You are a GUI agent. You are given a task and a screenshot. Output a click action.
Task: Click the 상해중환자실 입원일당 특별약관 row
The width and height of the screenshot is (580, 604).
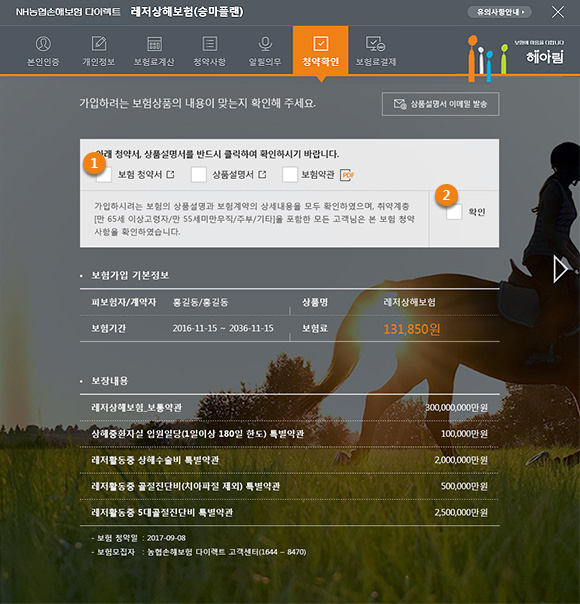(290, 434)
